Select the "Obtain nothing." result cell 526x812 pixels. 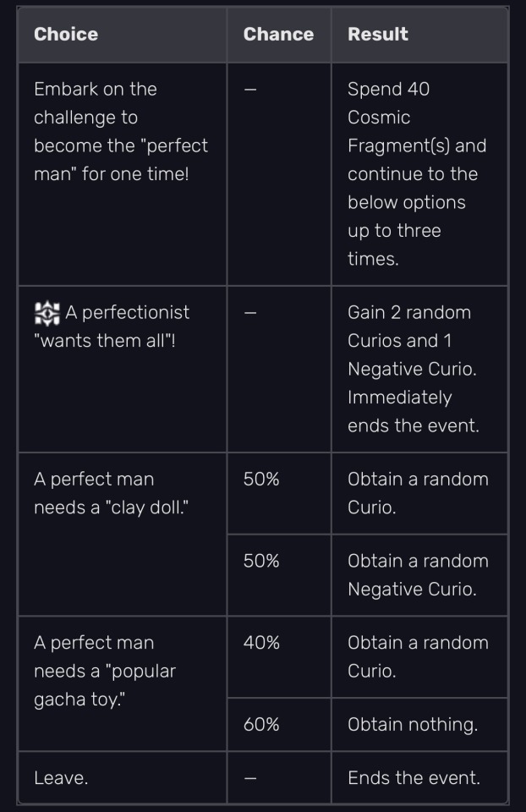point(412,725)
